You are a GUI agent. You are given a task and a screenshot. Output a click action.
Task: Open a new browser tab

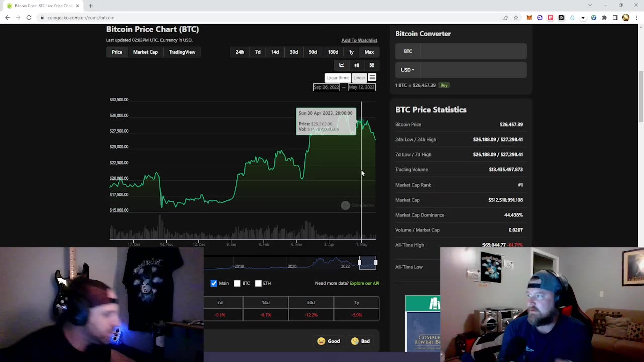[x=91, y=6]
